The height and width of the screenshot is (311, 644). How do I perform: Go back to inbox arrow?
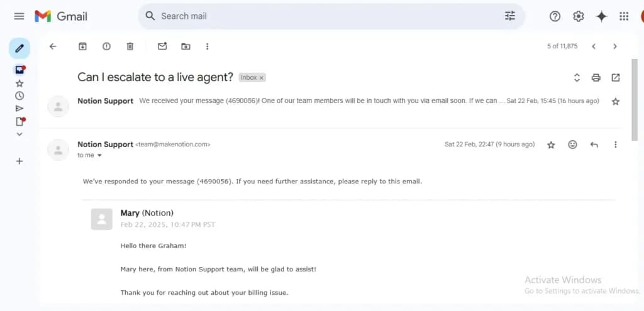53,46
